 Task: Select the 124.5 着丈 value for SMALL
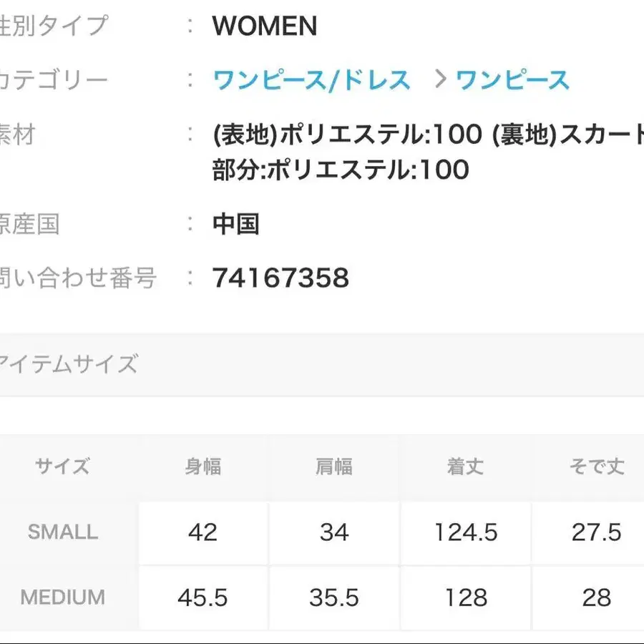tap(465, 532)
